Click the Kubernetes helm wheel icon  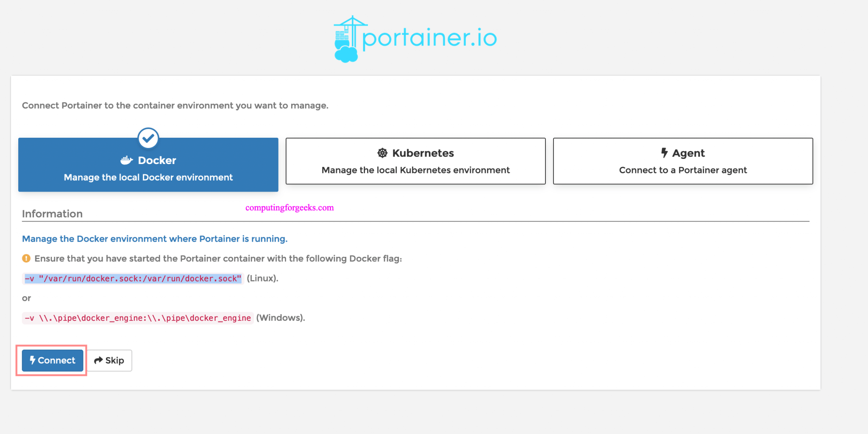(382, 153)
